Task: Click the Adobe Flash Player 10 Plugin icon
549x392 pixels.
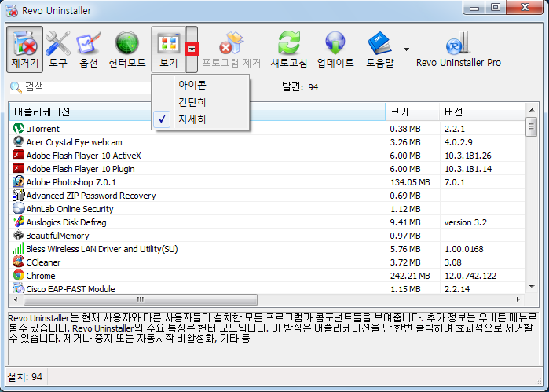Action: [x=18, y=168]
